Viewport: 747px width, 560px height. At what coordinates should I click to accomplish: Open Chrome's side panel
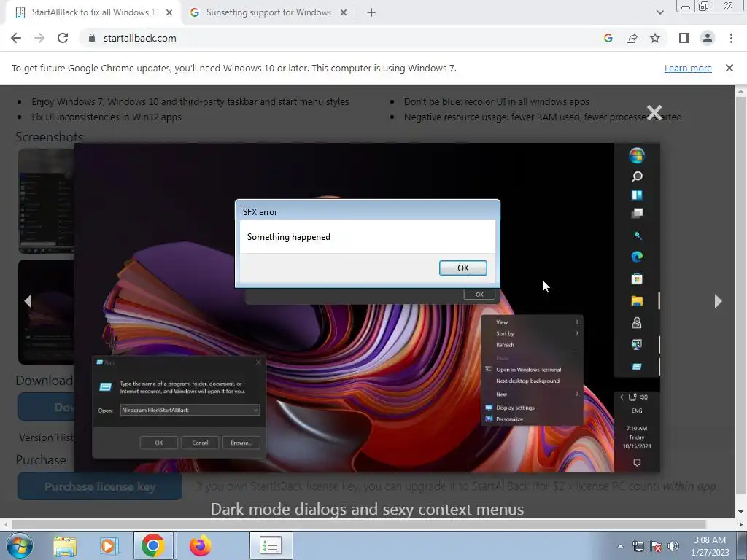coord(684,38)
